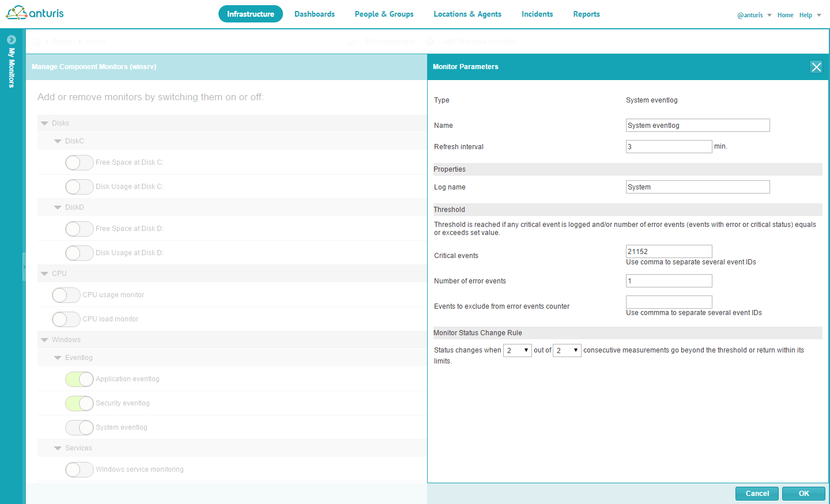Collapse the CPU section
Viewport: 830px width, 504px height.
point(45,274)
